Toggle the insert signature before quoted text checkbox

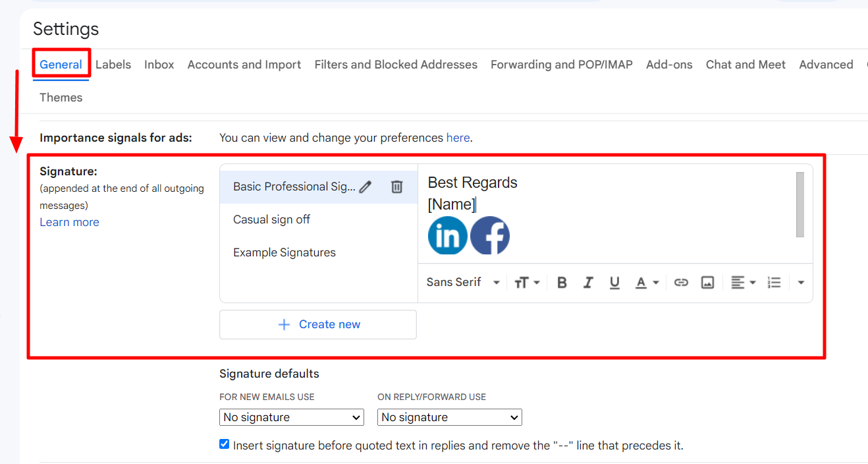tap(225, 444)
